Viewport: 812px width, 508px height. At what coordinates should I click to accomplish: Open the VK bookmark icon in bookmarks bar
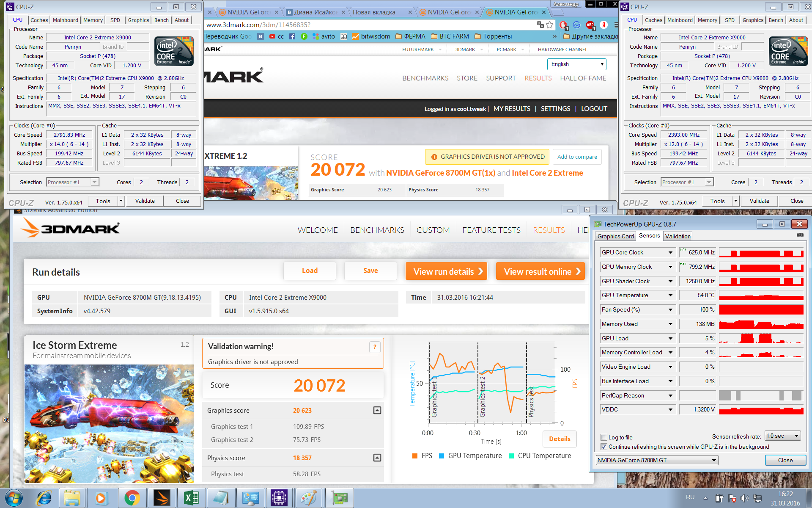pos(261,36)
